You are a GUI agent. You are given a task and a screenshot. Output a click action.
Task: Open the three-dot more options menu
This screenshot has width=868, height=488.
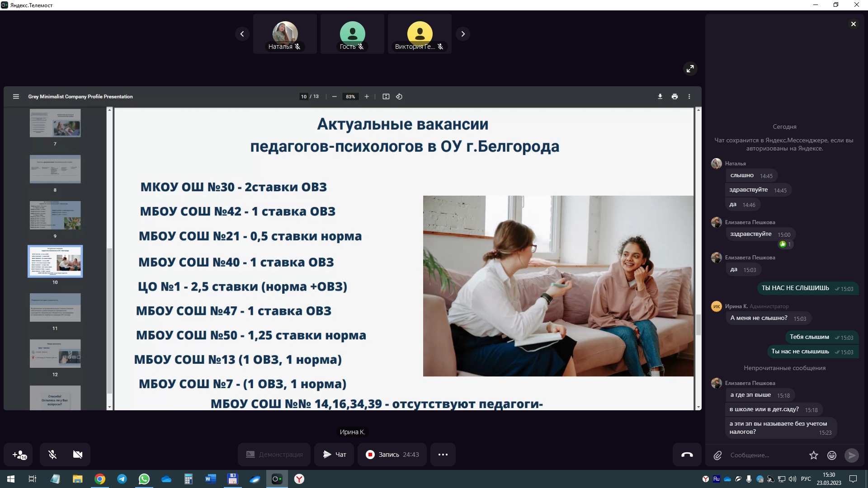[x=443, y=455]
